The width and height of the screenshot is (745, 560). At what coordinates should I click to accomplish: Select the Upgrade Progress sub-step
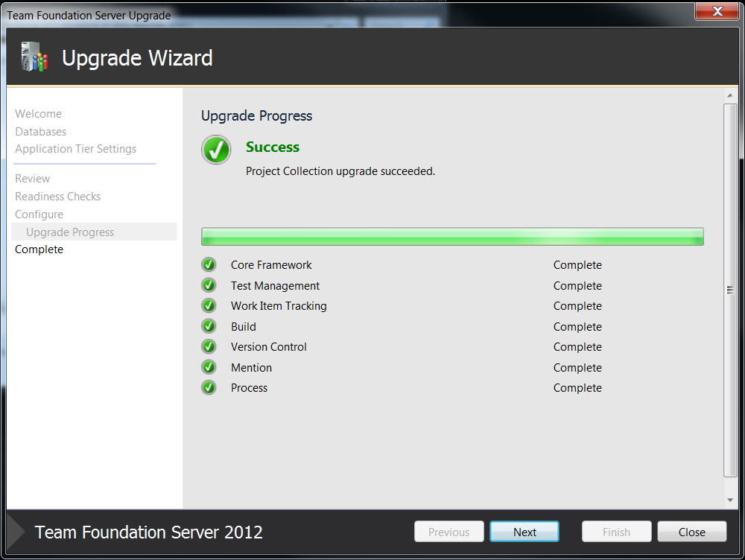[94, 232]
